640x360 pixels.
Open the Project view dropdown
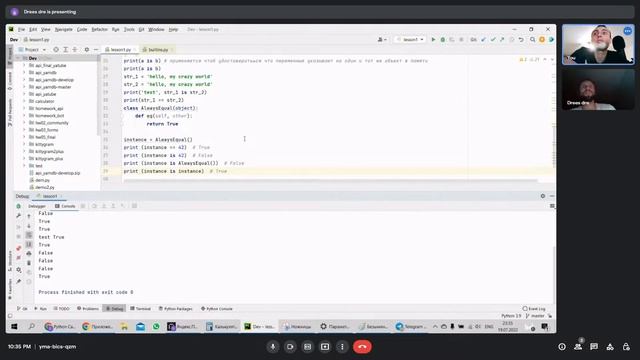click(x=32, y=49)
